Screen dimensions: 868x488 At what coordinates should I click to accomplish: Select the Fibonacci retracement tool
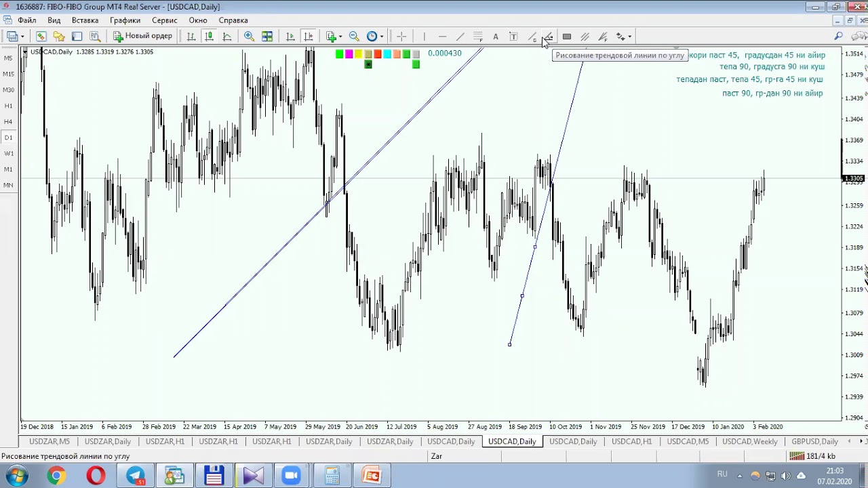(x=478, y=37)
